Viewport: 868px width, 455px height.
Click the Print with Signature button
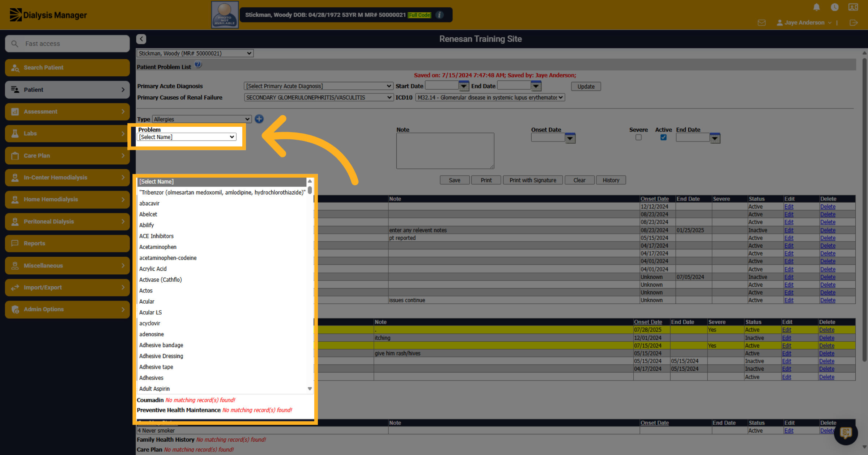coord(533,180)
